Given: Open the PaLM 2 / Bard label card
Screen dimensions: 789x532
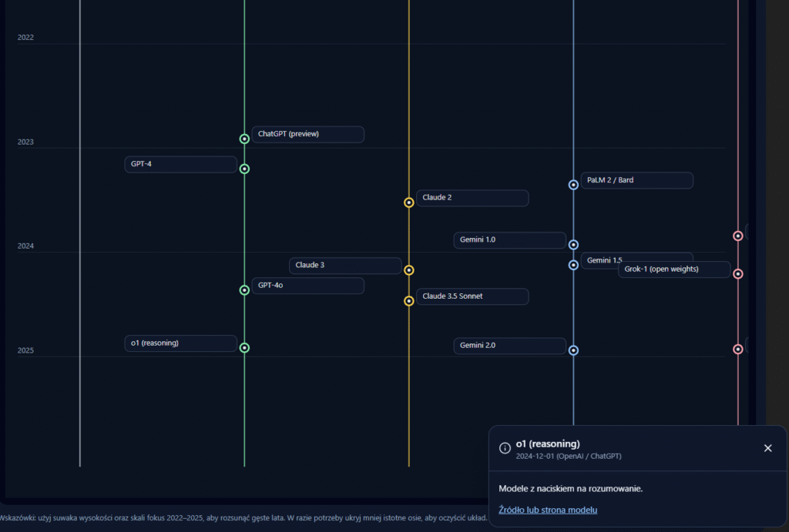Looking at the screenshot, I should (637, 180).
